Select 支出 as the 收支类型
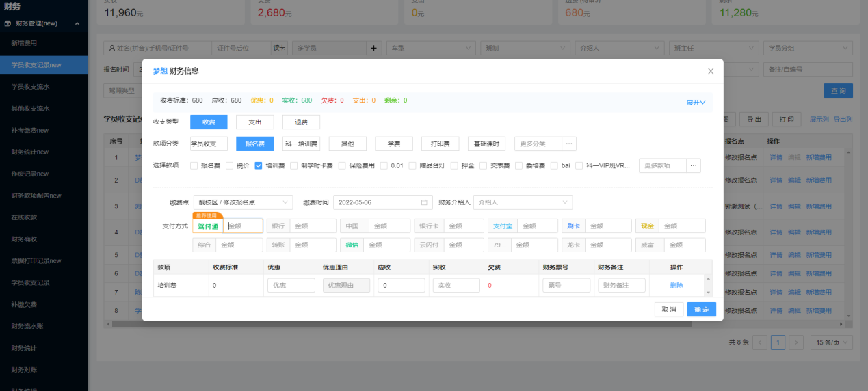The width and height of the screenshot is (868, 391). click(254, 122)
